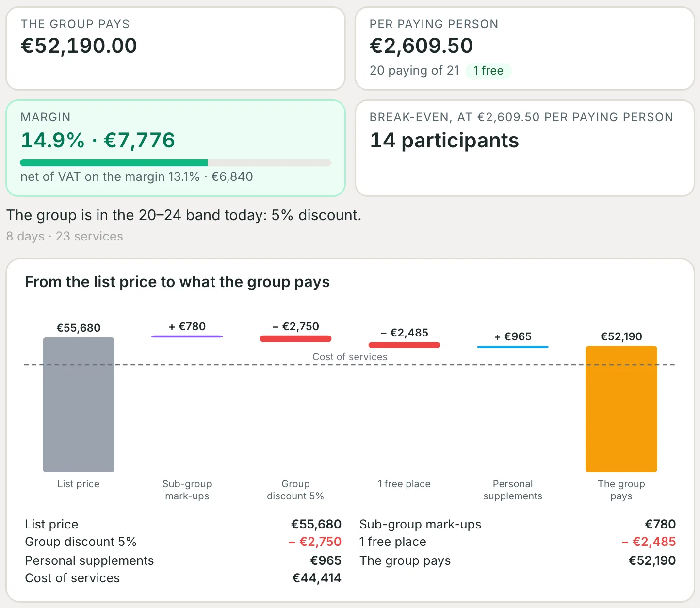Select the red – €2,485 amount in the table
Viewport: 700px width, 608px height.
pos(649,542)
